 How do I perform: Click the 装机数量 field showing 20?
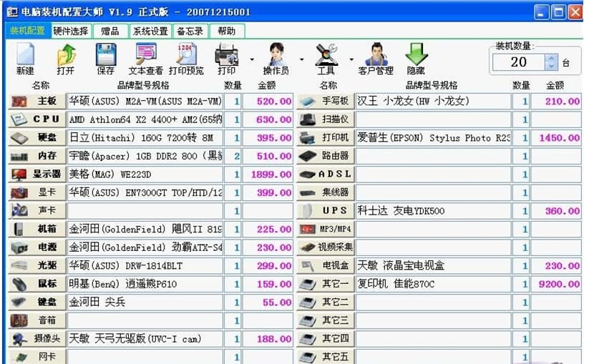pos(519,62)
